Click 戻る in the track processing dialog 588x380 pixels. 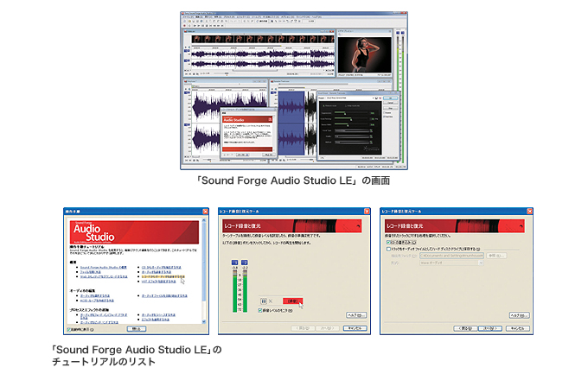pos(465,328)
